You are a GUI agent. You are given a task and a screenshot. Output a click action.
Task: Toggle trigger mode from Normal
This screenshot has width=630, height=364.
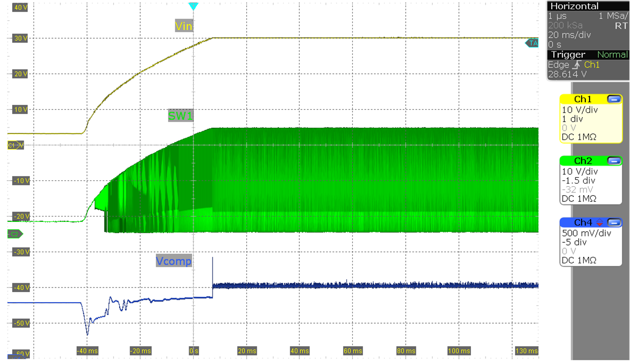[613, 54]
